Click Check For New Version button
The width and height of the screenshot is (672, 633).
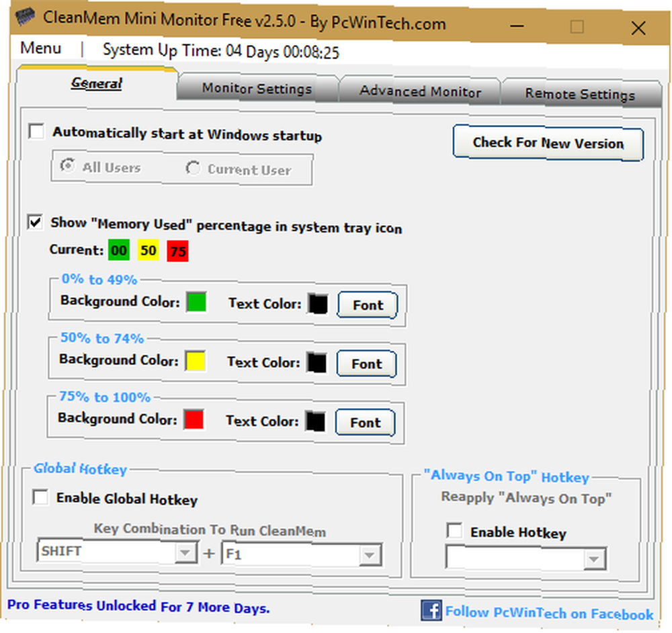point(548,142)
